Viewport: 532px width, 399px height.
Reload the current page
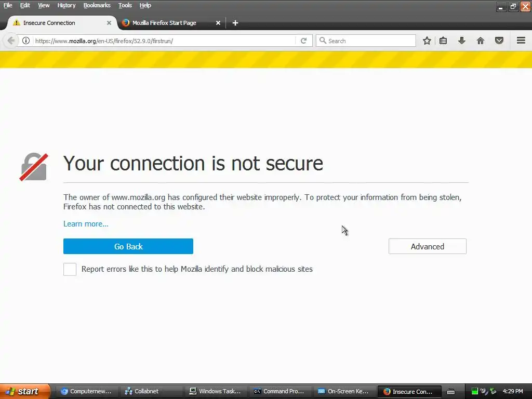coord(303,41)
